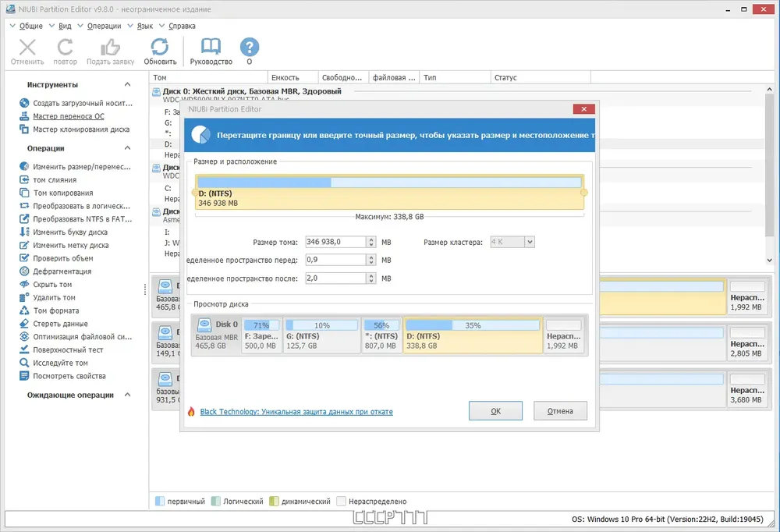Click the Размер тома spinner arrows

click(x=371, y=242)
